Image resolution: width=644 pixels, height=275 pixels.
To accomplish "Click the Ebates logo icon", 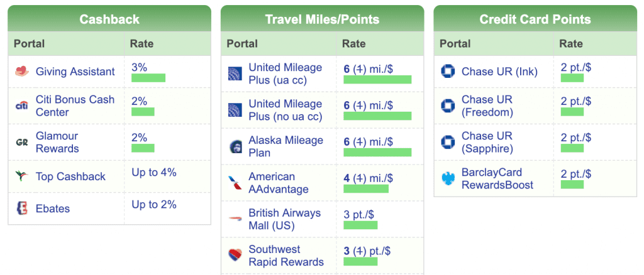I will 22,208.
